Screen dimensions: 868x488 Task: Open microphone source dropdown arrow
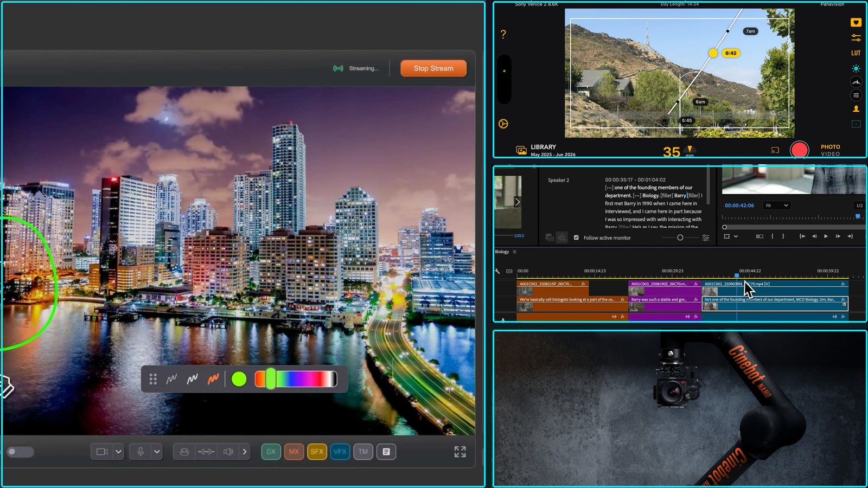click(157, 452)
